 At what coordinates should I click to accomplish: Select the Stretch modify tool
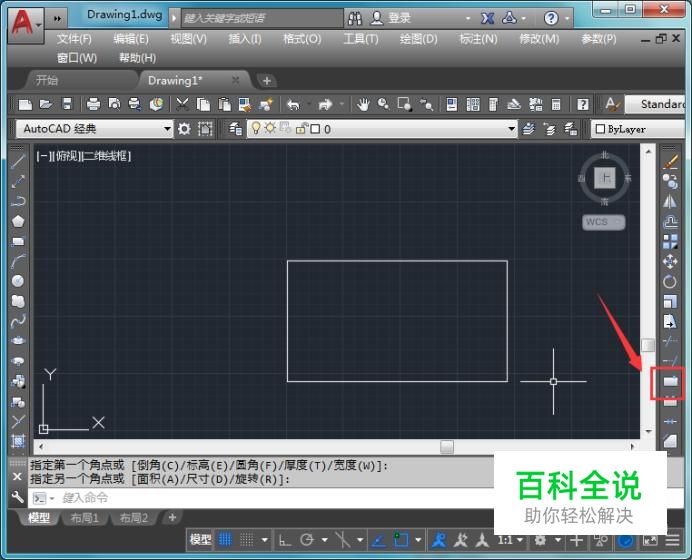[670, 322]
